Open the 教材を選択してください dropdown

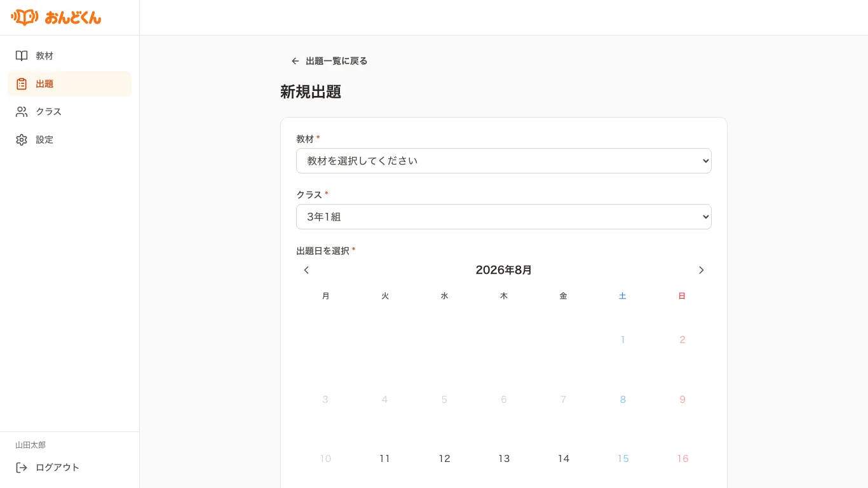tap(504, 161)
